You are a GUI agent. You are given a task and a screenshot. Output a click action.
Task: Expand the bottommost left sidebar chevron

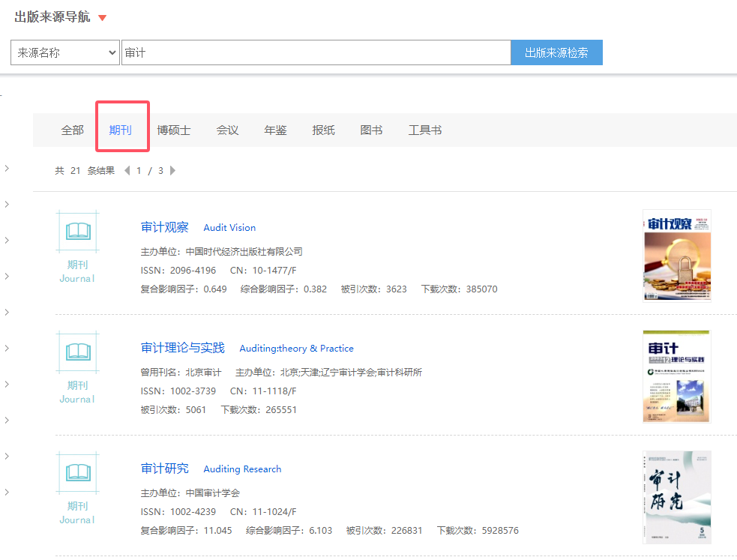[x=7, y=492]
